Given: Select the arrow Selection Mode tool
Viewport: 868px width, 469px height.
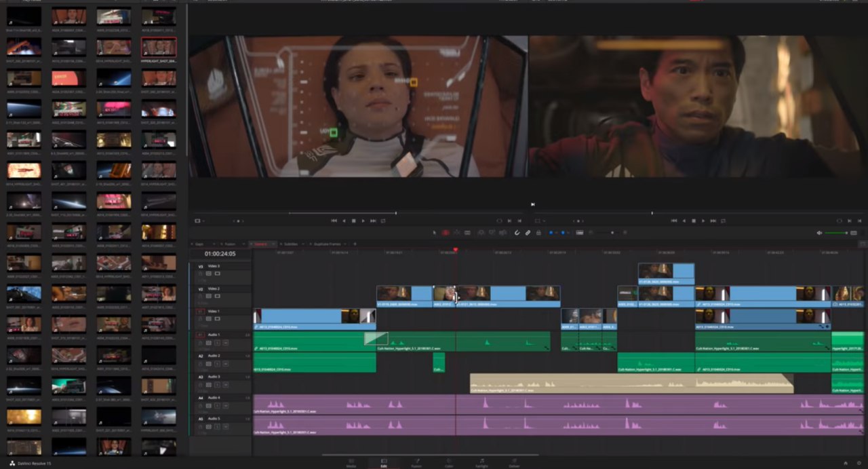Looking at the screenshot, I should tap(435, 233).
